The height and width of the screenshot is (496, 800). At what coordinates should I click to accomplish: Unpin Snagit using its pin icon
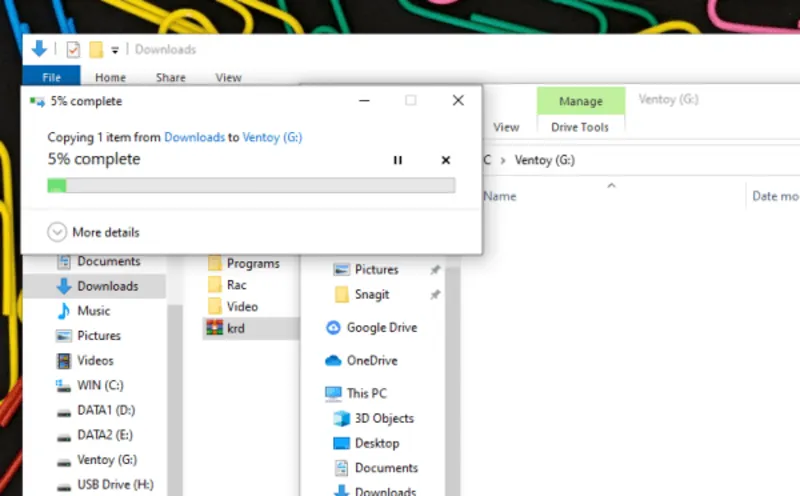click(435, 294)
